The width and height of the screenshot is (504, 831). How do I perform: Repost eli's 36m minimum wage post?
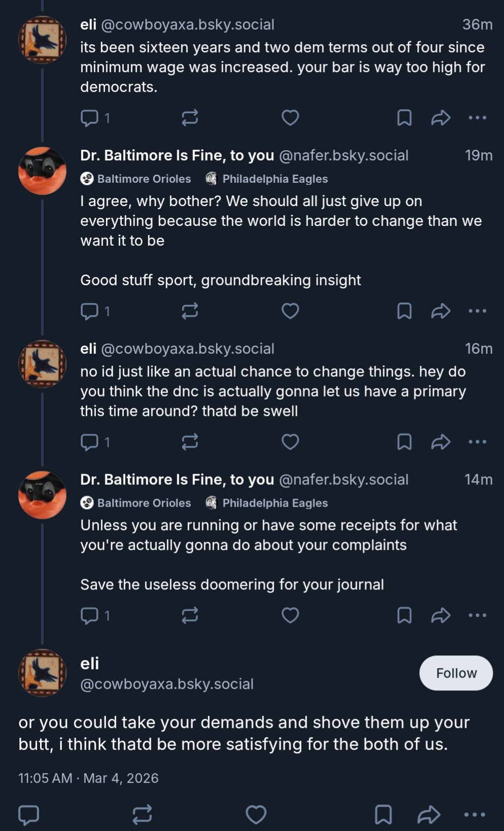(x=190, y=118)
